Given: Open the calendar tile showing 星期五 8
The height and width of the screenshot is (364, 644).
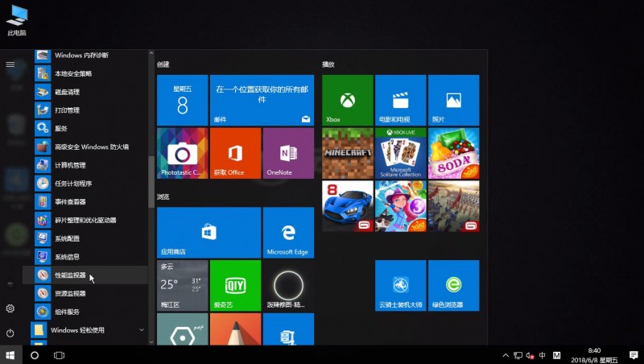Looking at the screenshot, I should click(x=183, y=100).
